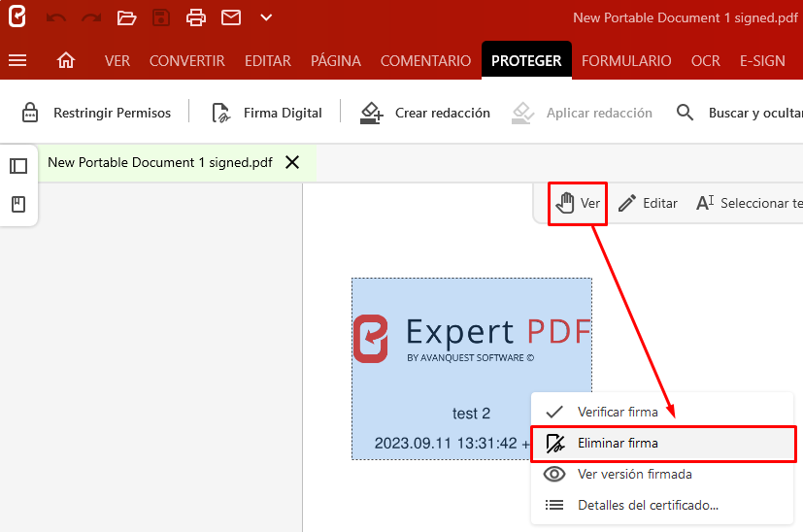Click the Print icon
Image resolution: width=803 pixels, height=532 pixels.
[195, 17]
